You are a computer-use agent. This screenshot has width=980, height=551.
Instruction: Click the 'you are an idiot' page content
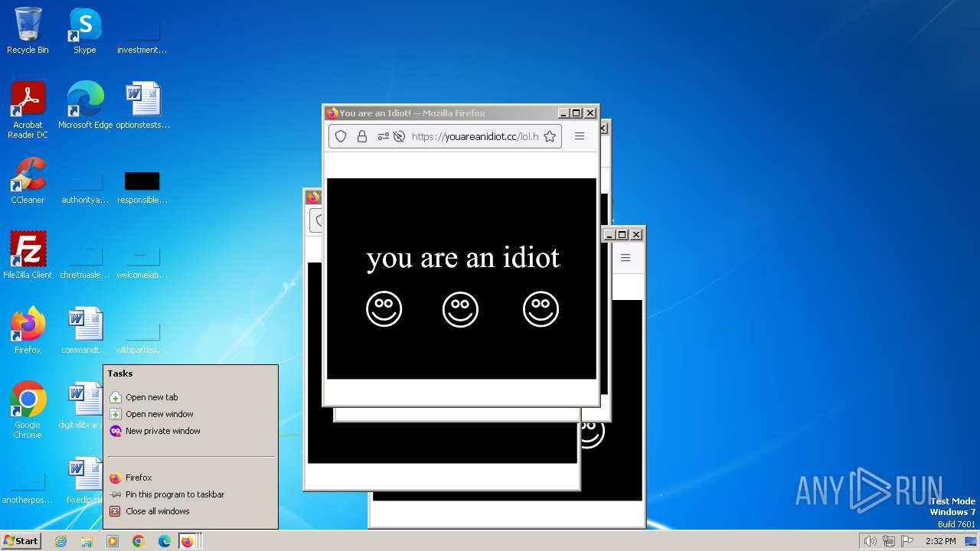pos(462,279)
